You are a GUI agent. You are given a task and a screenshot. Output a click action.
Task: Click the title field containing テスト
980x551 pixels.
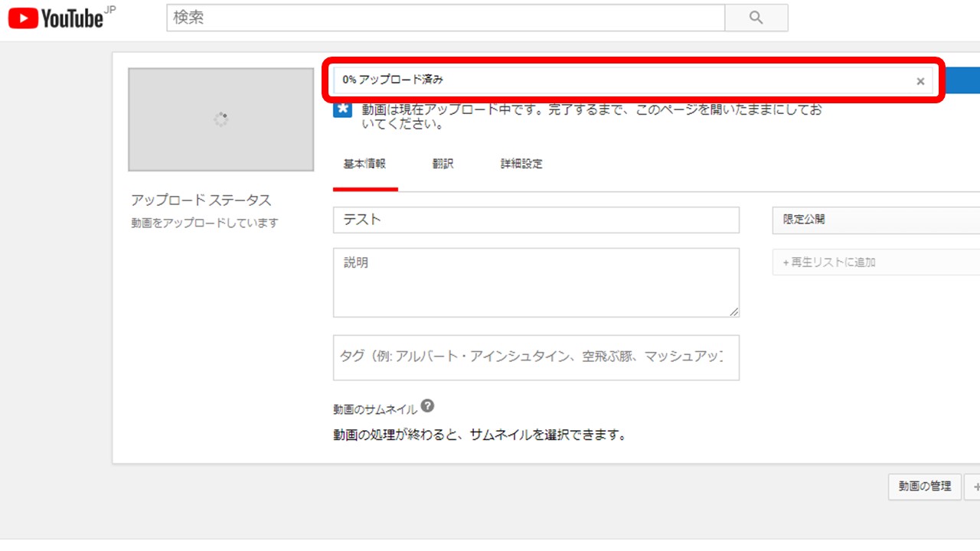(x=536, y=220)
